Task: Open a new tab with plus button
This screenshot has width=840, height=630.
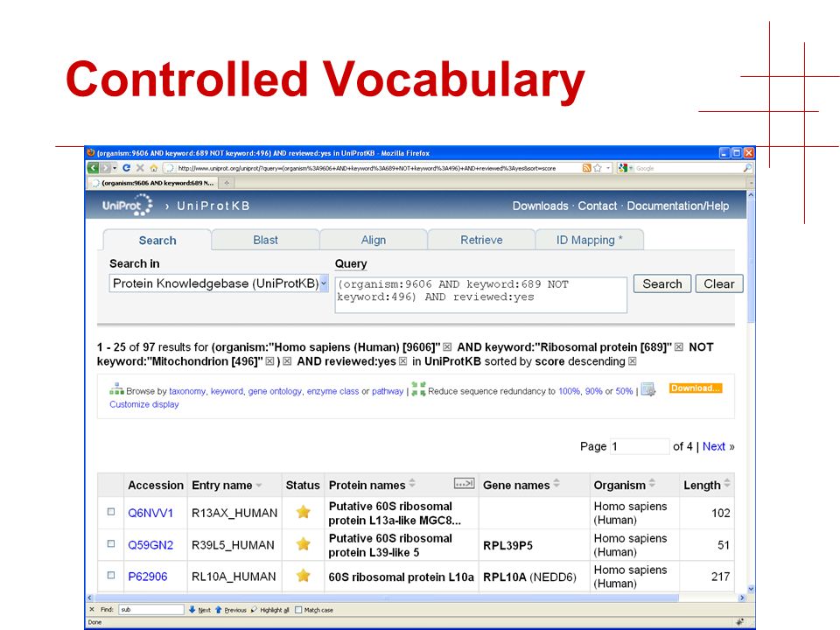Action: 227,183
